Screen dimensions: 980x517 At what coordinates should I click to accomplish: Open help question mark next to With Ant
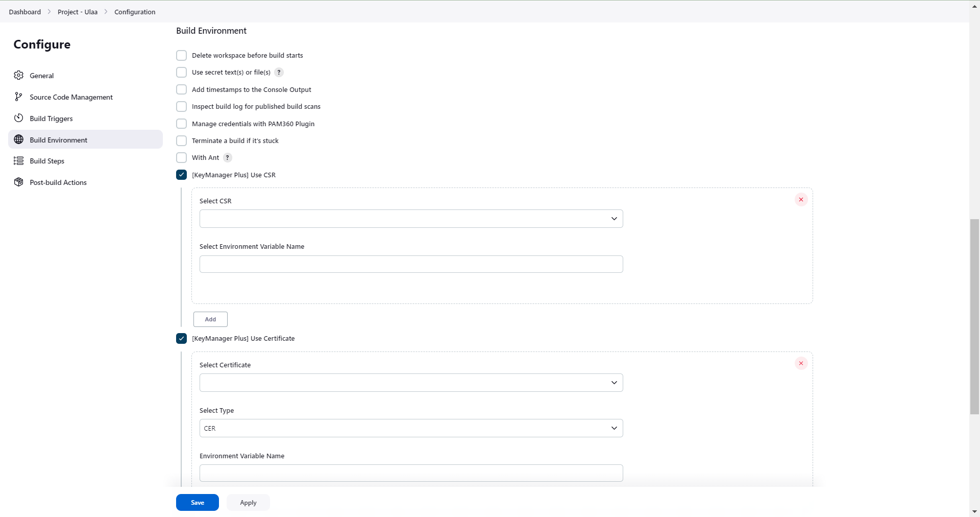tap(228, 158)
